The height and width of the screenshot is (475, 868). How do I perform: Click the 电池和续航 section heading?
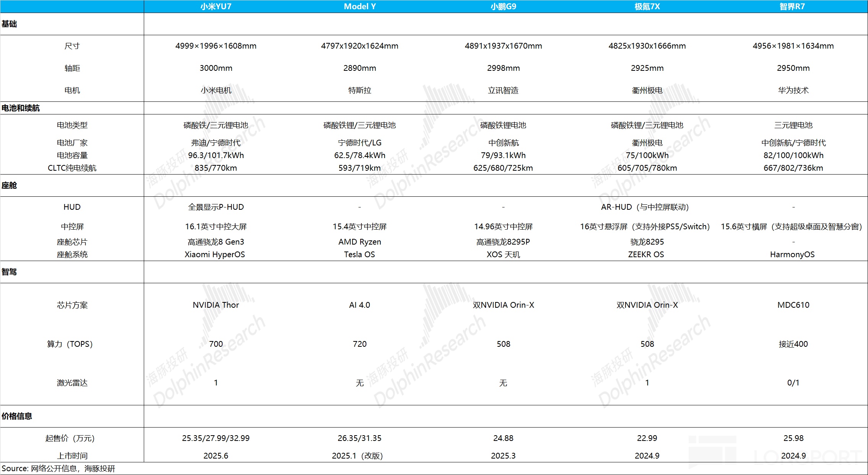pyautogui.click(x=21, y=108)
